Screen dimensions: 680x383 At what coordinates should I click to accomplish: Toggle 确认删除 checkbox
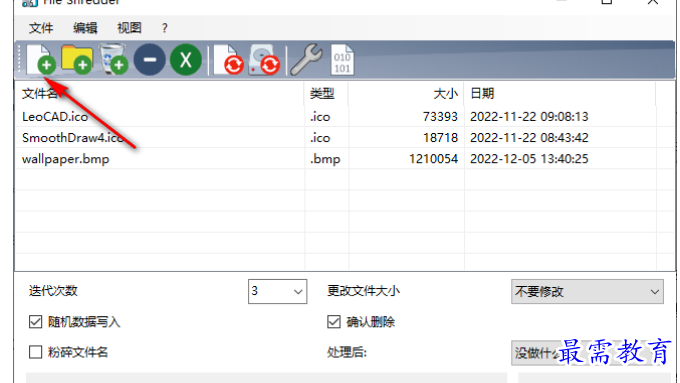point(333,322)
